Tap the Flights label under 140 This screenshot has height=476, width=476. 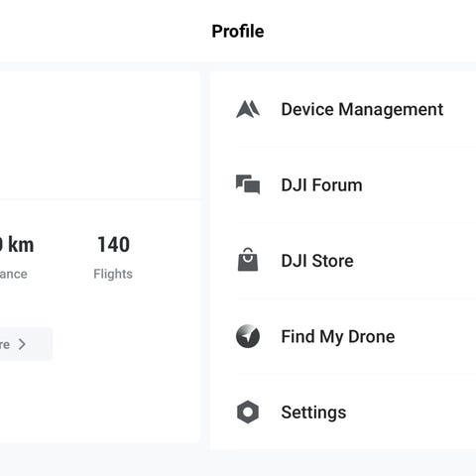click(113, 274)
